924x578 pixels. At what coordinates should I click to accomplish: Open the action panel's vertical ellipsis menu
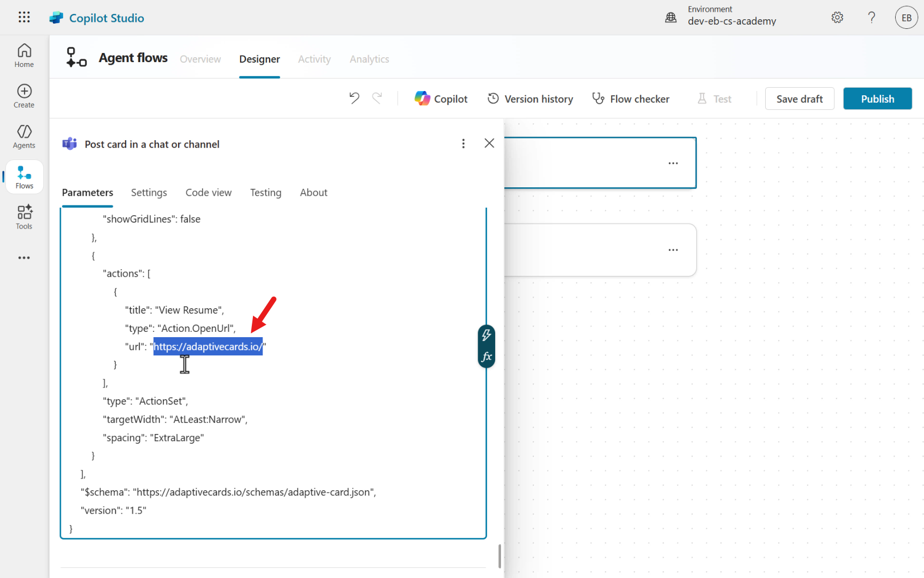coord(463,143)
